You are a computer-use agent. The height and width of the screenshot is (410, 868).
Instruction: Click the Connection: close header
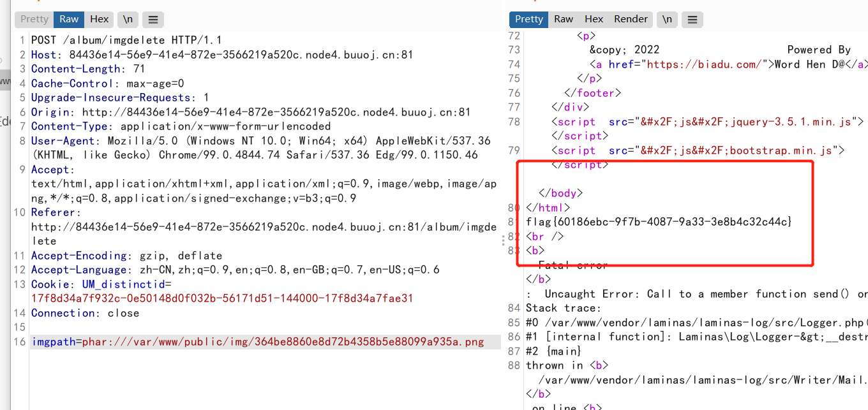(x=85, y=313)
